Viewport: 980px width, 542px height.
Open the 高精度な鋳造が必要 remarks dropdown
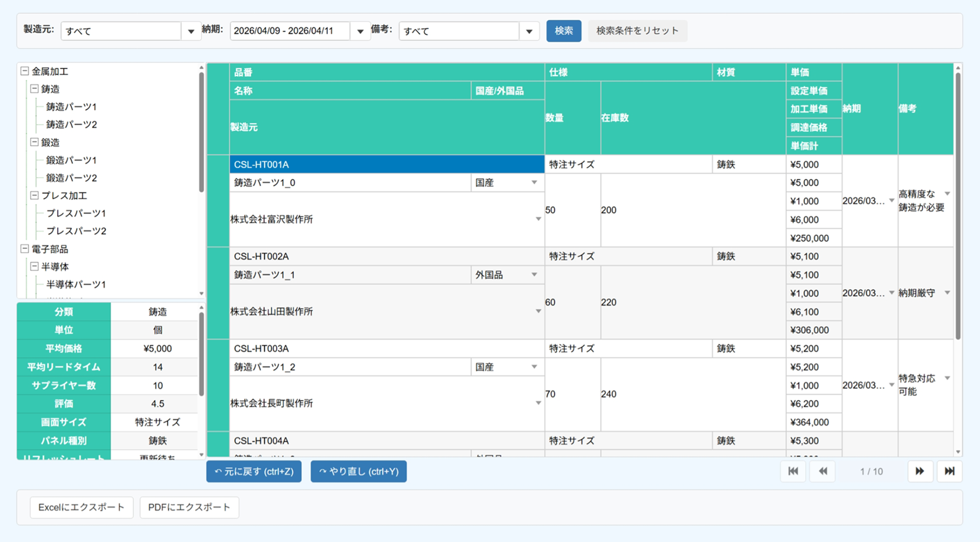pos(947,194)
